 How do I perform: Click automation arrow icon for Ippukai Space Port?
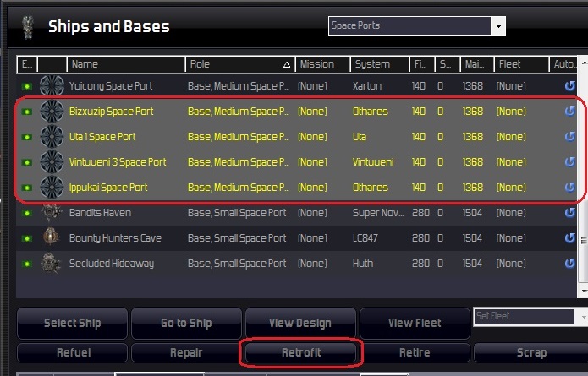[x=570, y=188]
